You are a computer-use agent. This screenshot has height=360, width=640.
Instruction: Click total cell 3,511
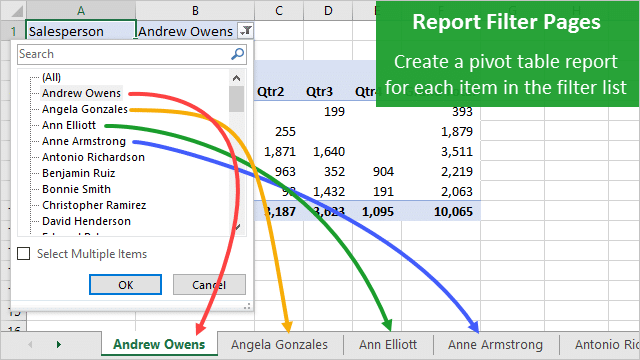click(457, 151)
